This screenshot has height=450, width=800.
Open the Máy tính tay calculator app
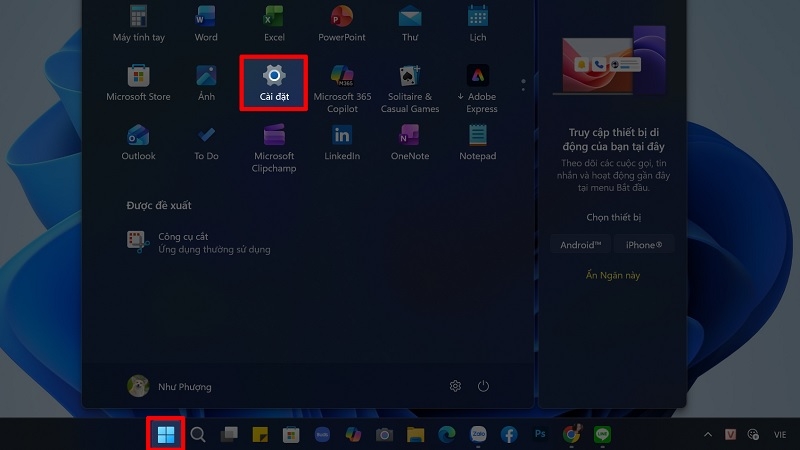(138, 23)
